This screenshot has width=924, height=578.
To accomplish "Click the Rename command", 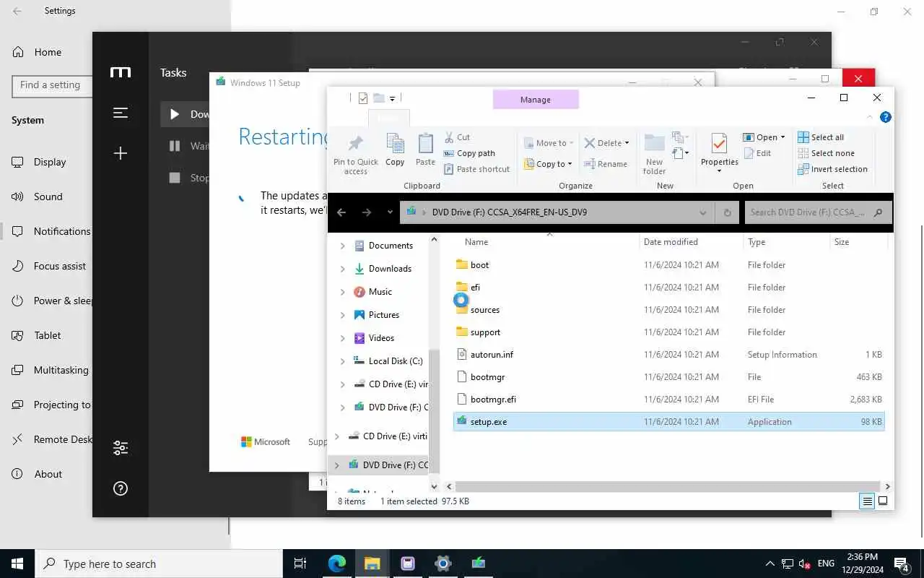I will pos(606,164).
